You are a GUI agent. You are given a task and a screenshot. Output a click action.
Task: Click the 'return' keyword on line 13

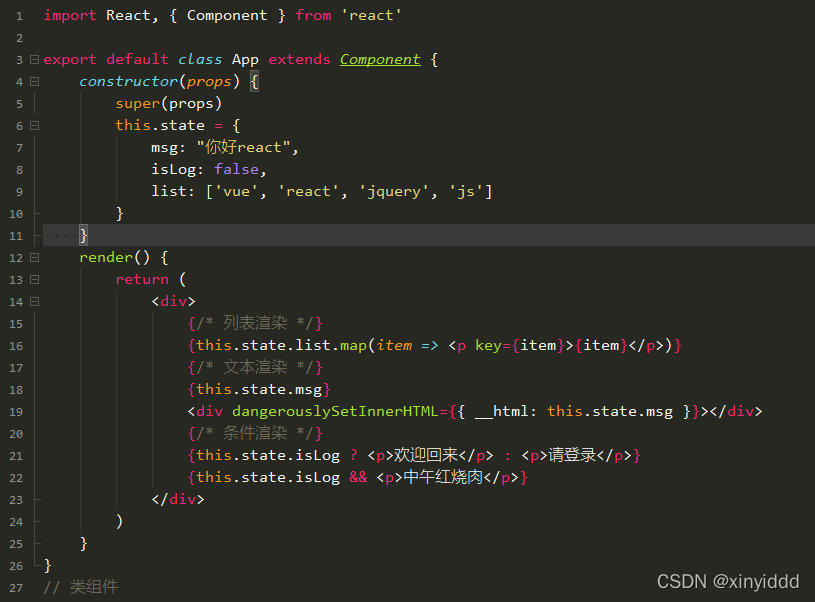(x=142, y=280)
